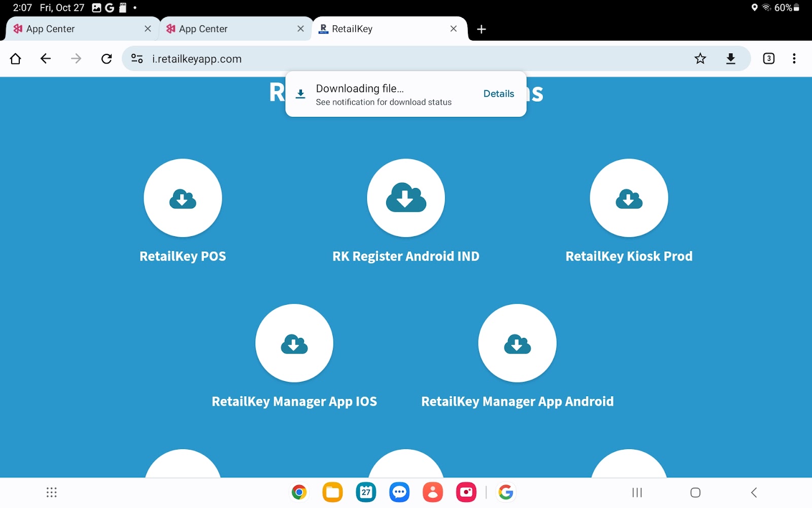This screenshot has width=812, height=508.
Task: Open the home page with the home icon
Action: 15,58
